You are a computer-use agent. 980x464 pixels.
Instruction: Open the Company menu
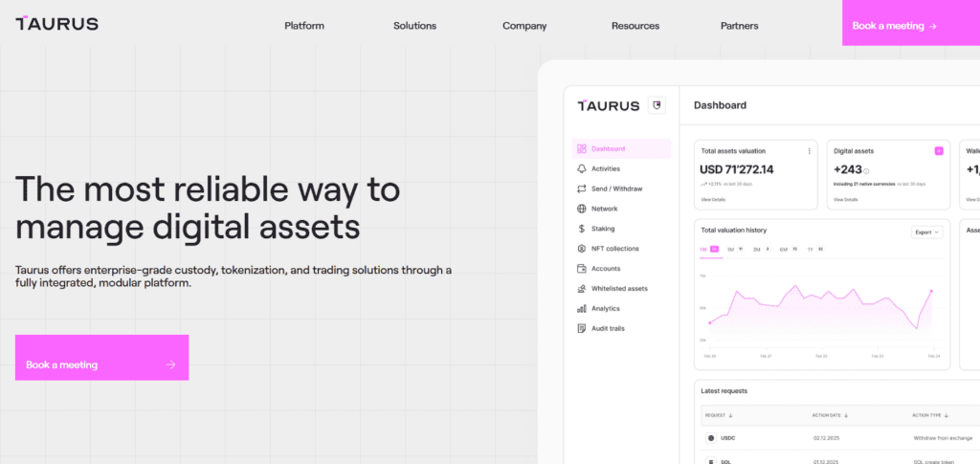(524, 26)
